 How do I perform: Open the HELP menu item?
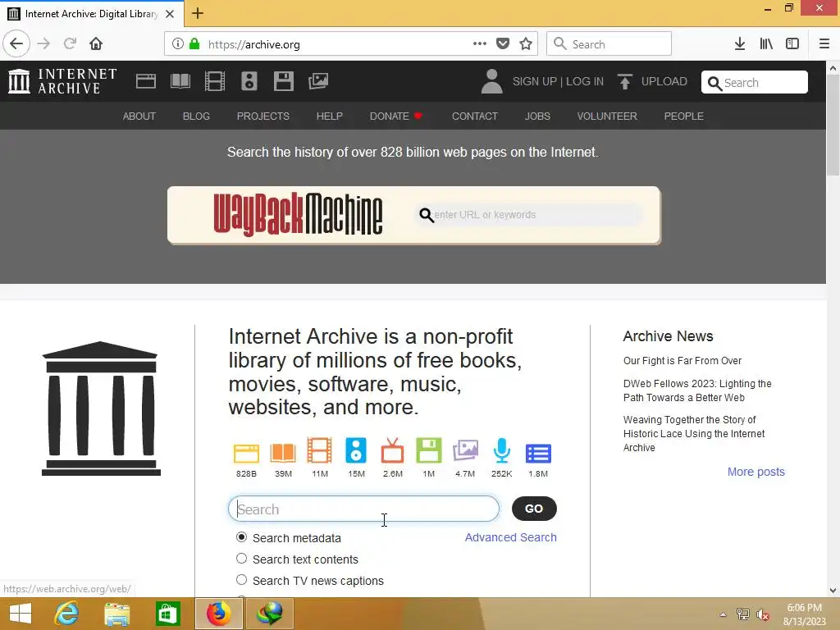(330, 116)
